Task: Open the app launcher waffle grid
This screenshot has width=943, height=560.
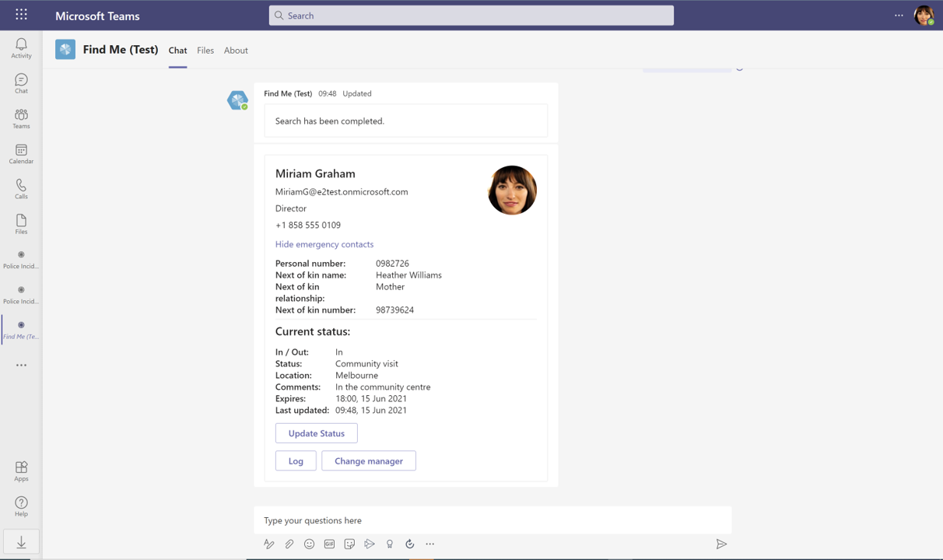Action: tap(21, 15)
